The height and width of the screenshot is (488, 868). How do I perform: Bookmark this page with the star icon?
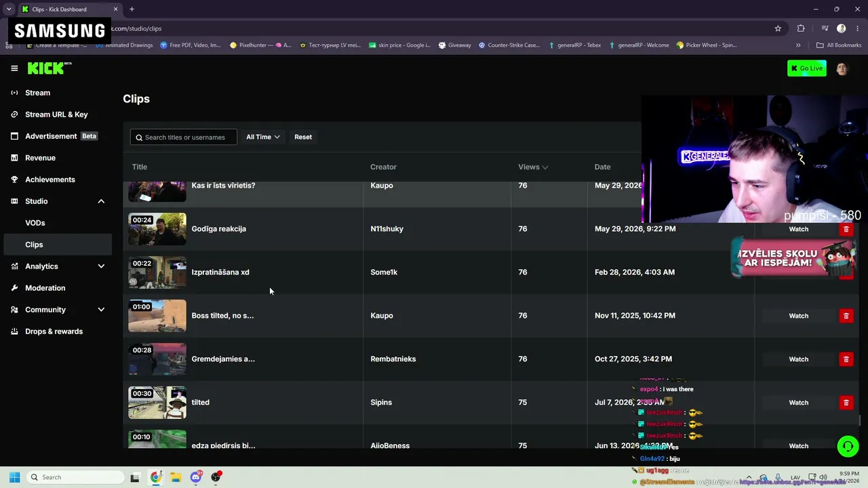[778, 28]
